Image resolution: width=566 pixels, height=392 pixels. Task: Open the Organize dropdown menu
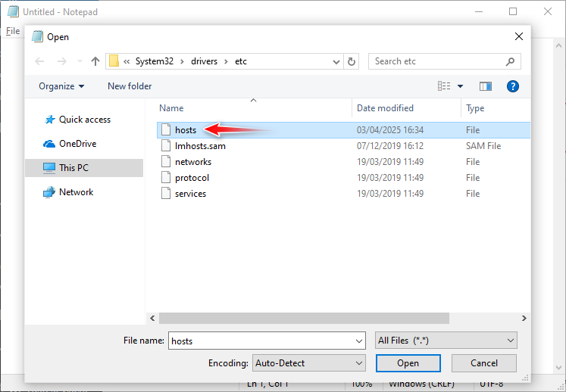(61, 86)
